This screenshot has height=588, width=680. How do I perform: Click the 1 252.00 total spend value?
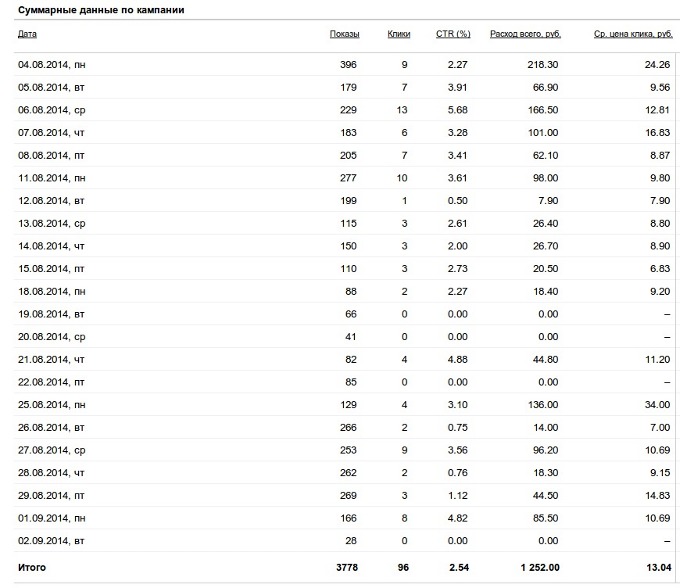click(x=540, y=568)
